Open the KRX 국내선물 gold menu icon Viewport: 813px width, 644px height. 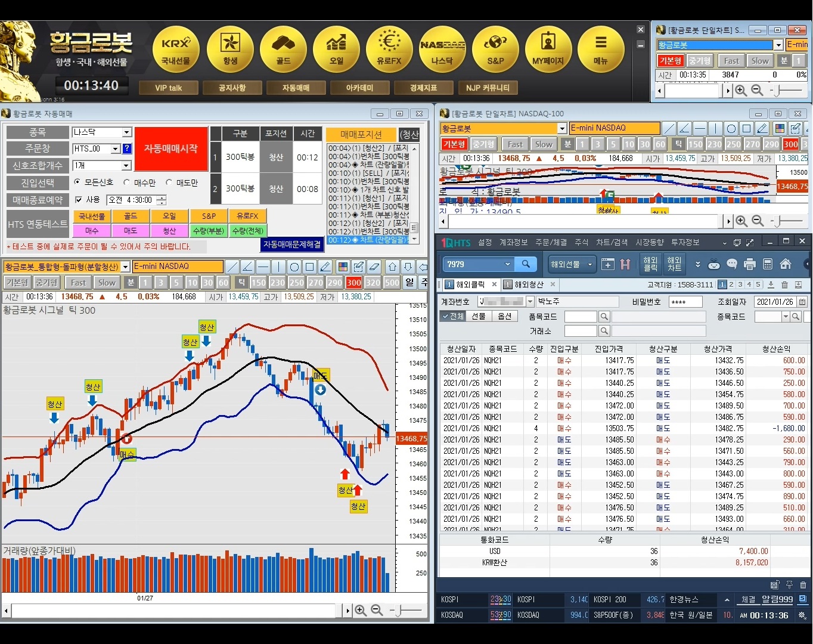pyautogui.click(x=176, y=49)
